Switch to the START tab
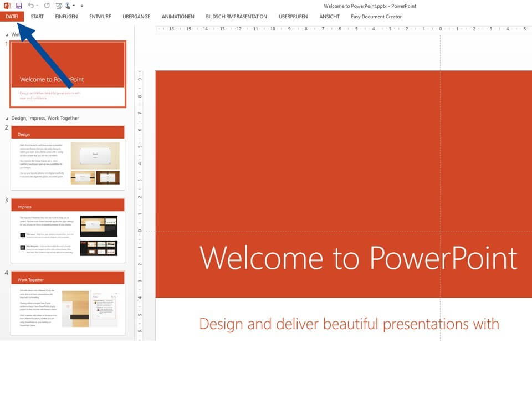The width and height of the screenshot is (532, 399). coord(37,16)
